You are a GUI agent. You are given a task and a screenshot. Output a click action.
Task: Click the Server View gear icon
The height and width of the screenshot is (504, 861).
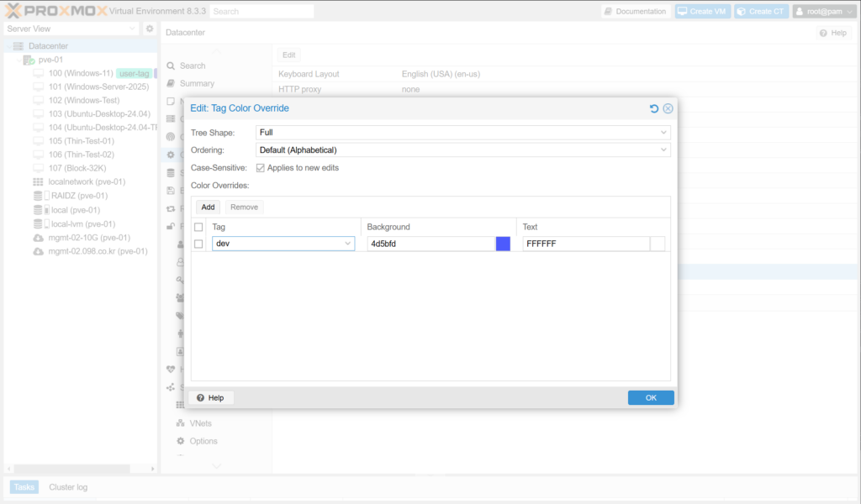click(x=150, y=29)
